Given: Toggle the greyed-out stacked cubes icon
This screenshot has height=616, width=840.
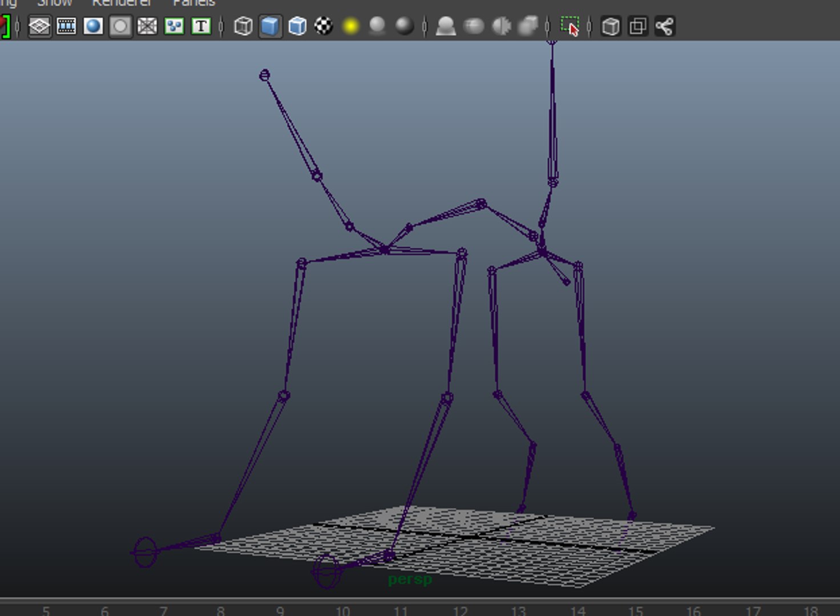Looking at the screenshot, I should coord(528,26).
